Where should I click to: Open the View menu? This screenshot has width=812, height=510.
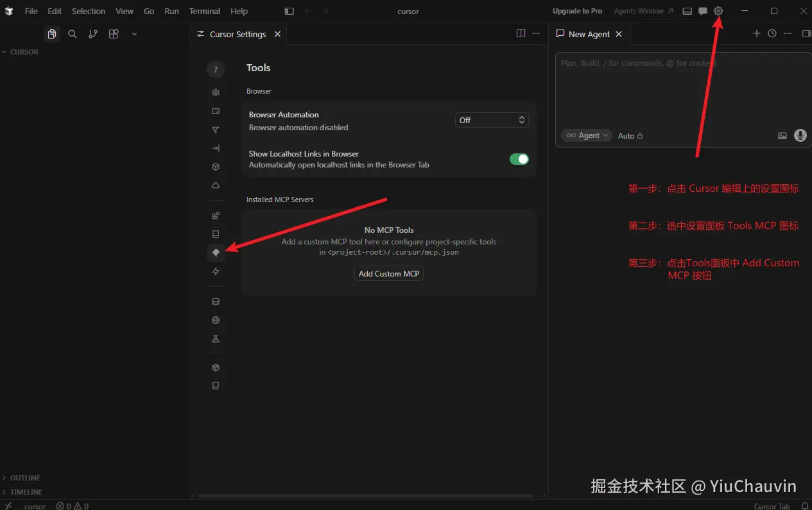[x=125, y=11]
